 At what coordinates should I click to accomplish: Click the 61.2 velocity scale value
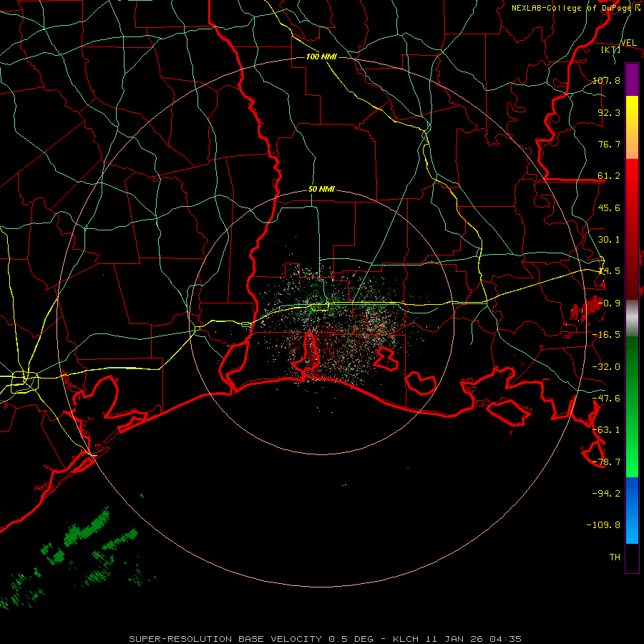click(609, 176)
